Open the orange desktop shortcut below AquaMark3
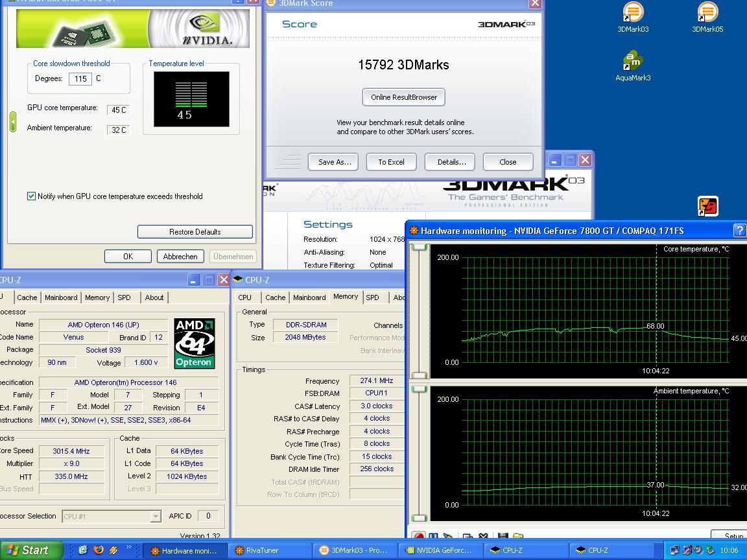 tap(708, 206)
